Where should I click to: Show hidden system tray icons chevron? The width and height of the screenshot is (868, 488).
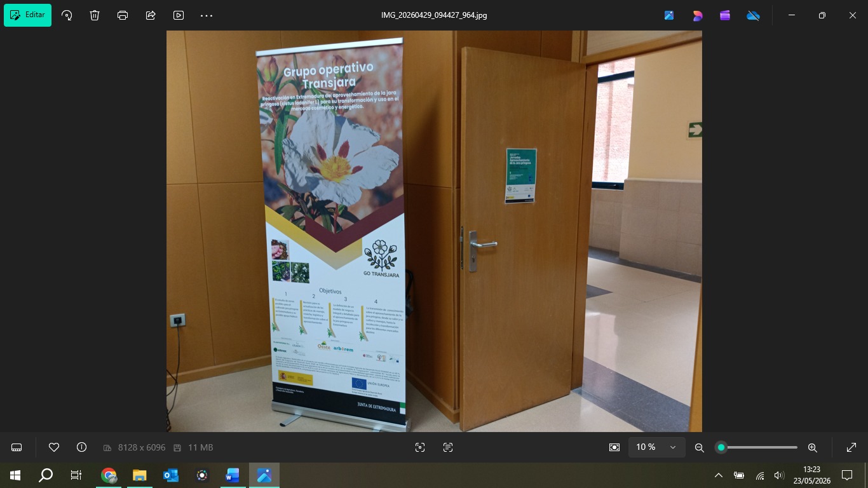719,475
